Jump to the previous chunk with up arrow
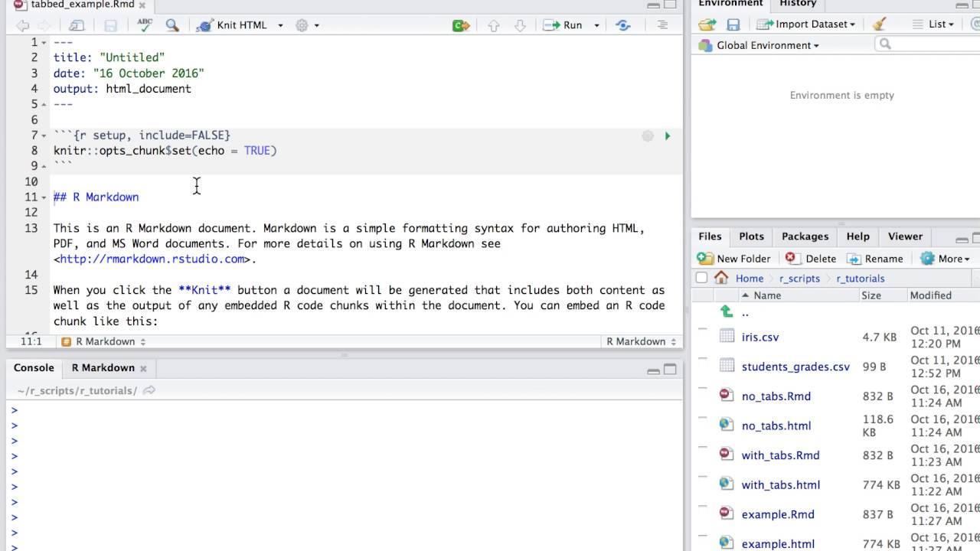 494,25
